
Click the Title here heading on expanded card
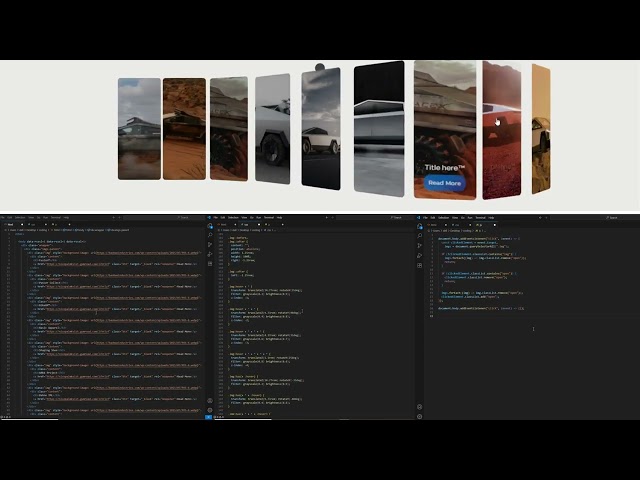(x=444, y=167)
